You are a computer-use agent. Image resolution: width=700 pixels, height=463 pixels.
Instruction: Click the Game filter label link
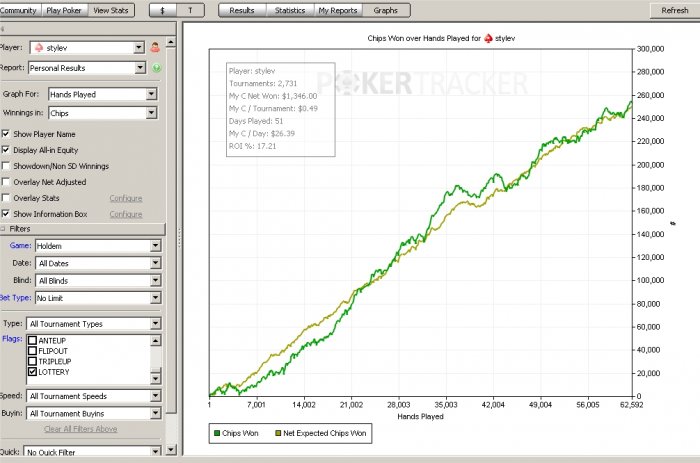[21, 246]
